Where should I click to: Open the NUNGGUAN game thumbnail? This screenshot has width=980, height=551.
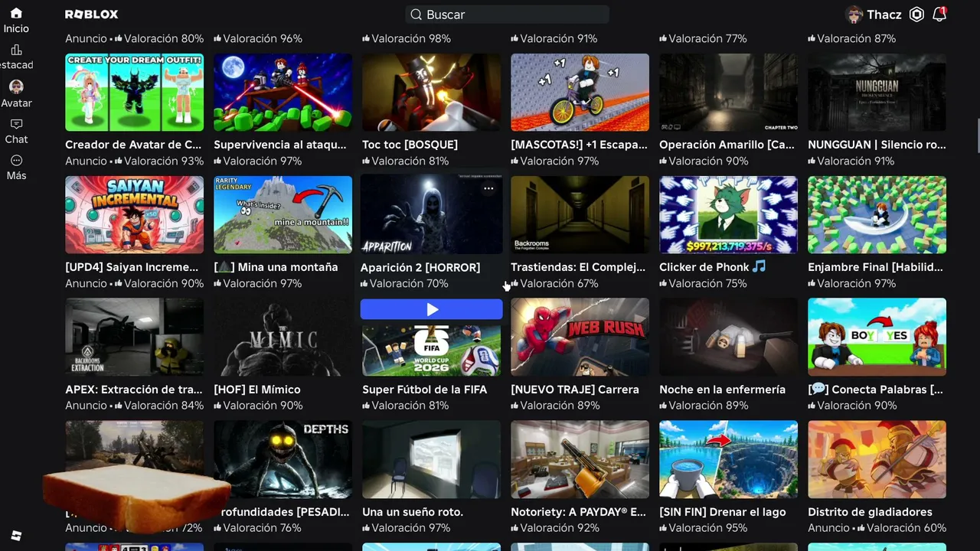pos(877,93)
